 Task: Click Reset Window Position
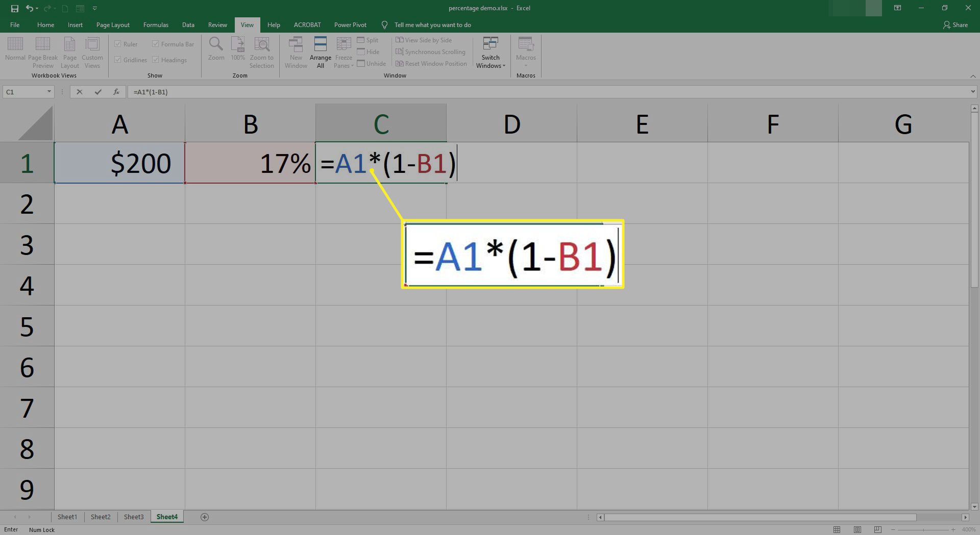pos(431,64)
